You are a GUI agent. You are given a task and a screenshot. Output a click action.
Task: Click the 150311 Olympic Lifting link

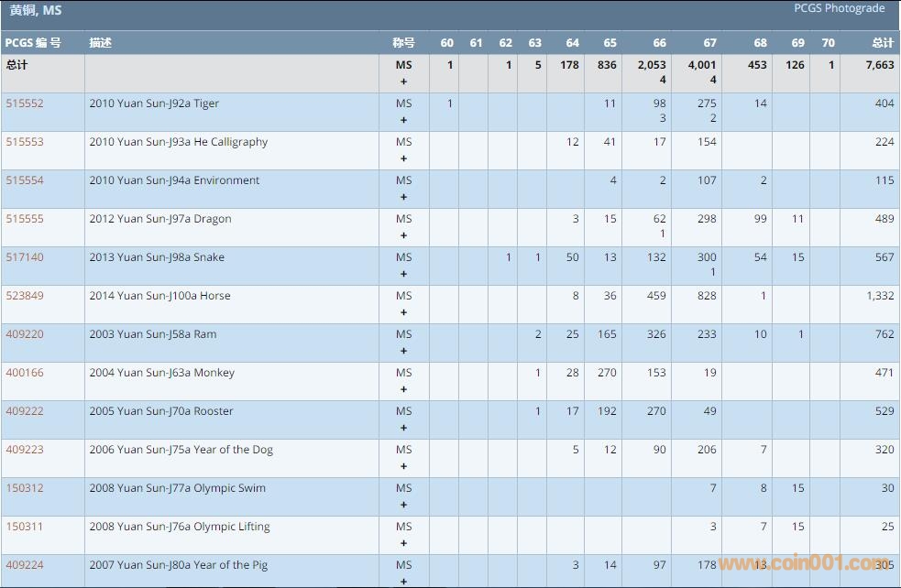[x=25, y=527]
